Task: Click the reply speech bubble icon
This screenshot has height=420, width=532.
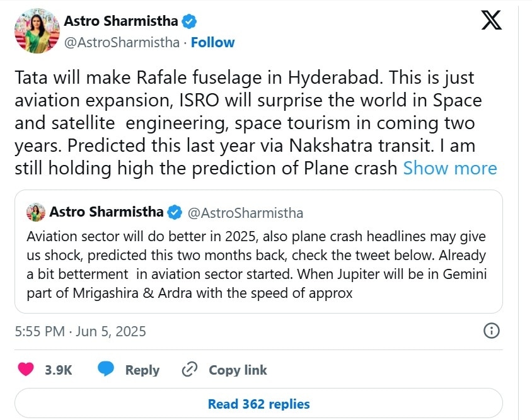Action: click(105, 370)
